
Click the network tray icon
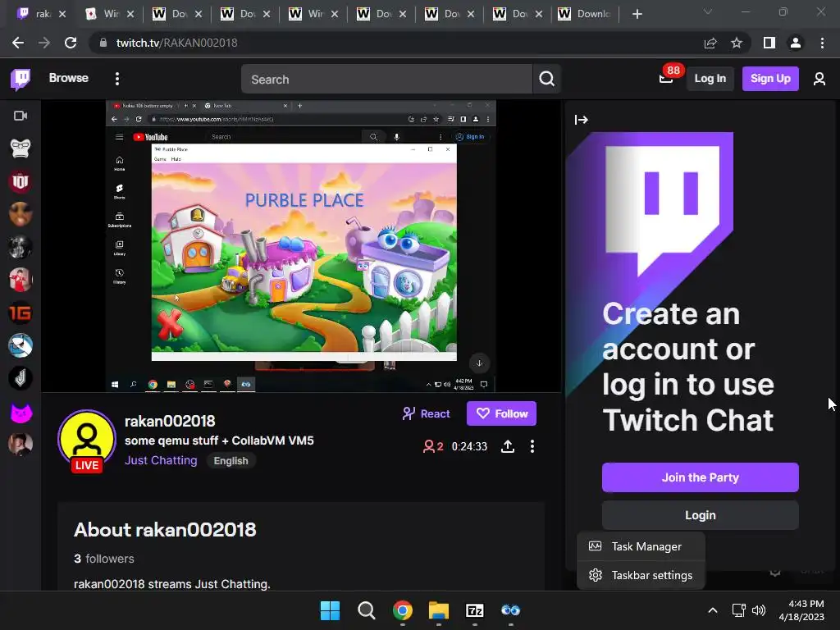click(739, 610)
